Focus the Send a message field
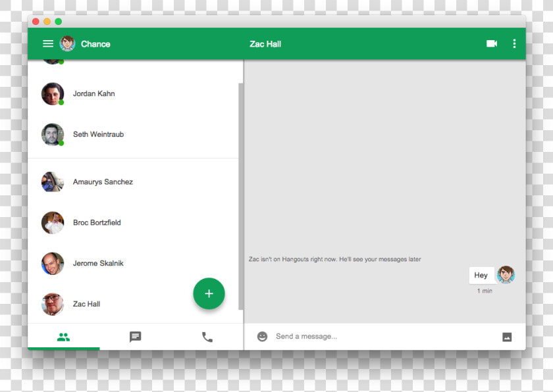Image resolution: width=553 pixels, height=392 pixels. (384, 336)
